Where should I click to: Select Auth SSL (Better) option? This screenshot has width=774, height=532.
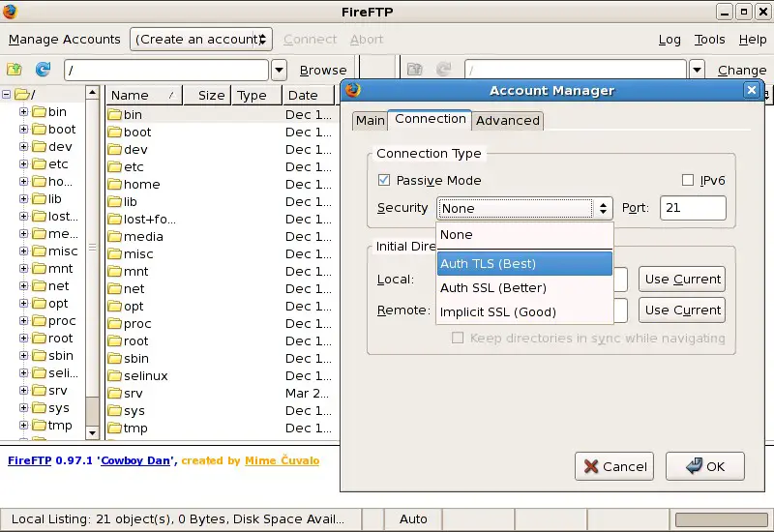524,287
